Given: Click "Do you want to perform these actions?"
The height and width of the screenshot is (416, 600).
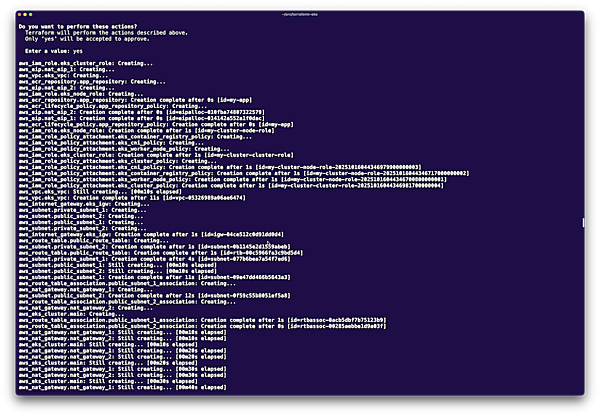Looking at the screenshot, I should pos(78,27).
